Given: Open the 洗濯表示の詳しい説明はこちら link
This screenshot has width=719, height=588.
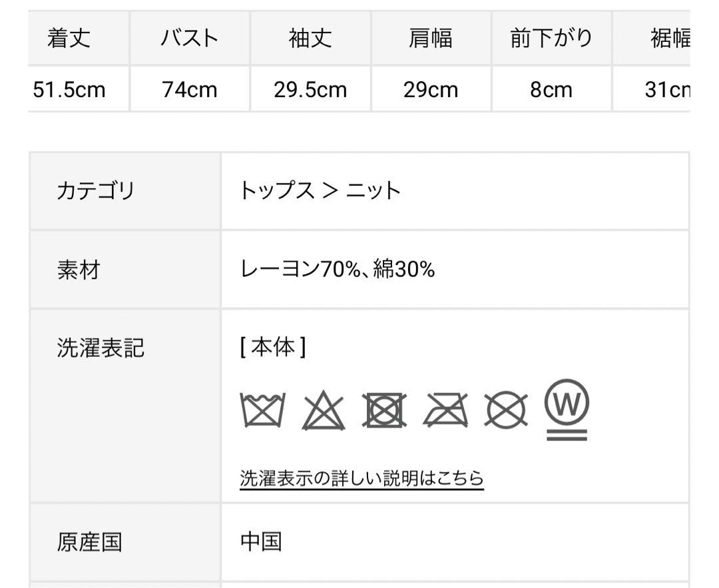Looking at the screenshot, I should [361, 478].
